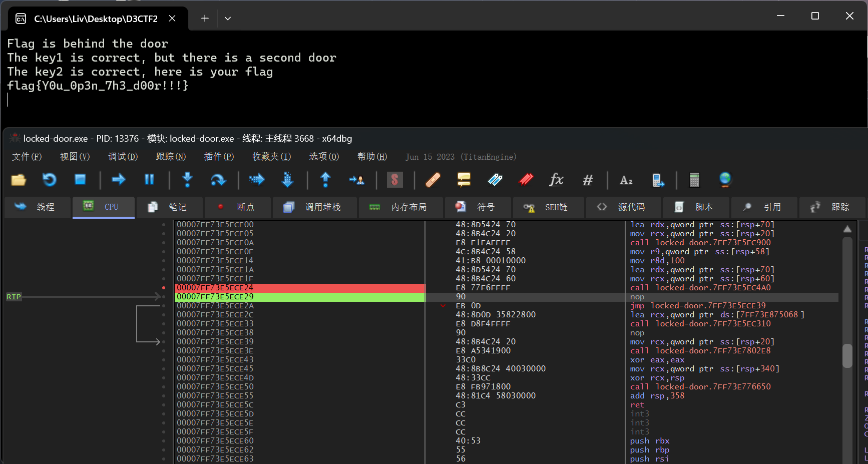This screenshot has height=464, width=868.
Task: Toggle breakpoint dot at address 00007FF73E5ECE24
Action: point(164,288)
